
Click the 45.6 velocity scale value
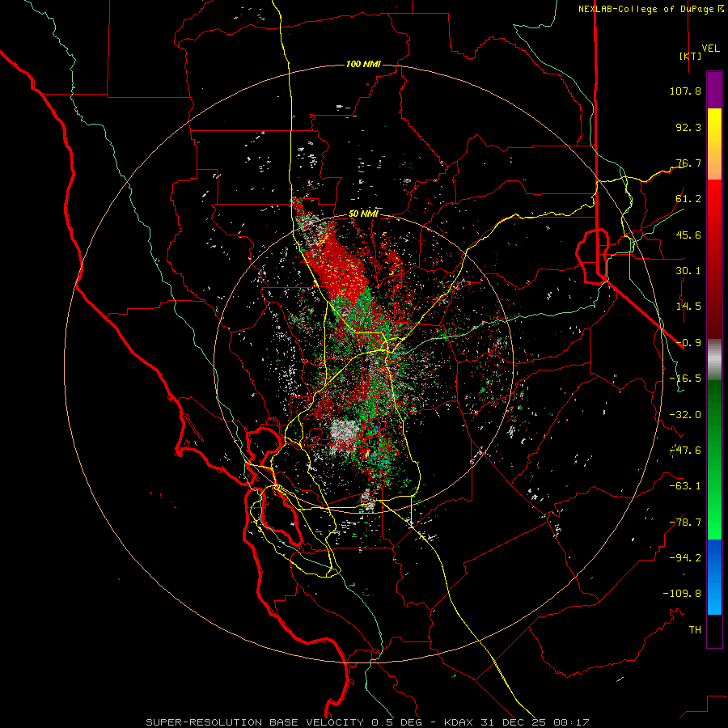[x=688, y=235]
